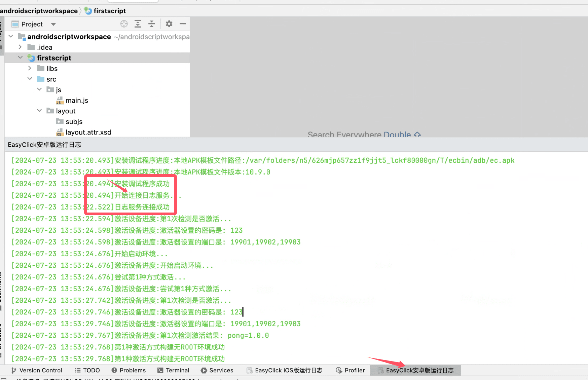Open Profiler tool window tab

350,370
